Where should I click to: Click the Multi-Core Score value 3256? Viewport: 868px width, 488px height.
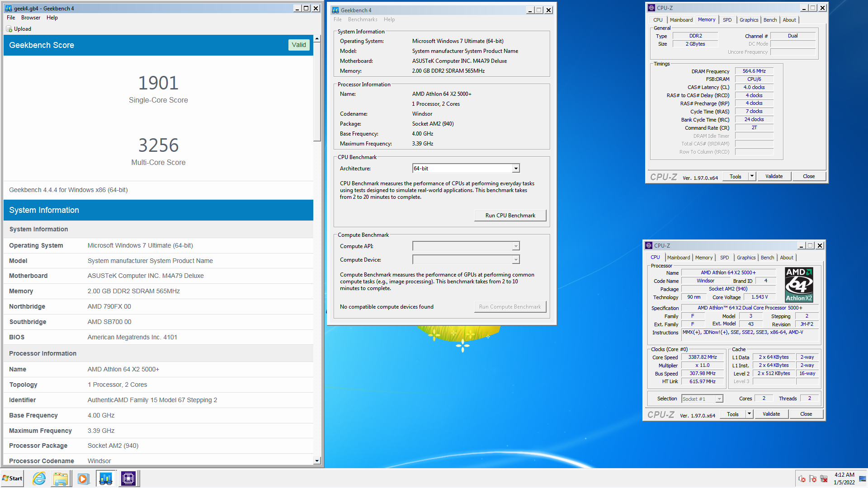click(x=158, y=145)
